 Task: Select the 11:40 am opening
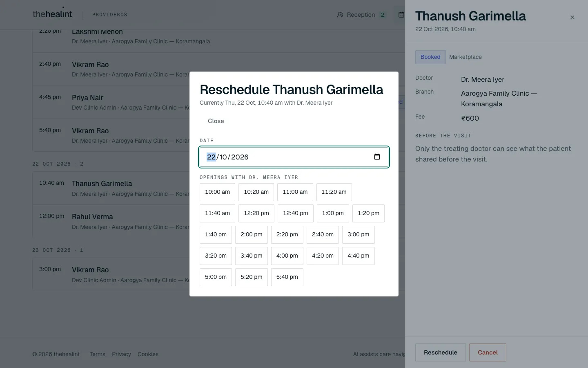point(217,213)
